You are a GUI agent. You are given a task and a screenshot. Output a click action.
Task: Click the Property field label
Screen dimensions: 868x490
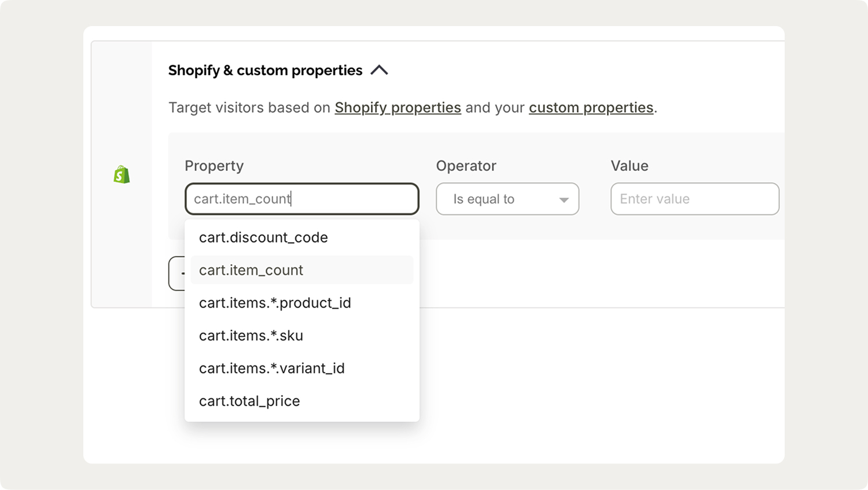(214, 166)
